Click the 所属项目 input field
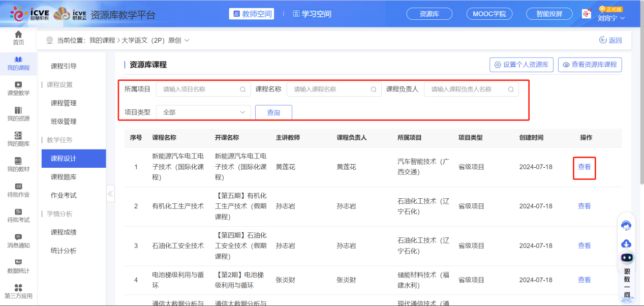This screenshot has height=306, width=644. [x=199, y=89]
